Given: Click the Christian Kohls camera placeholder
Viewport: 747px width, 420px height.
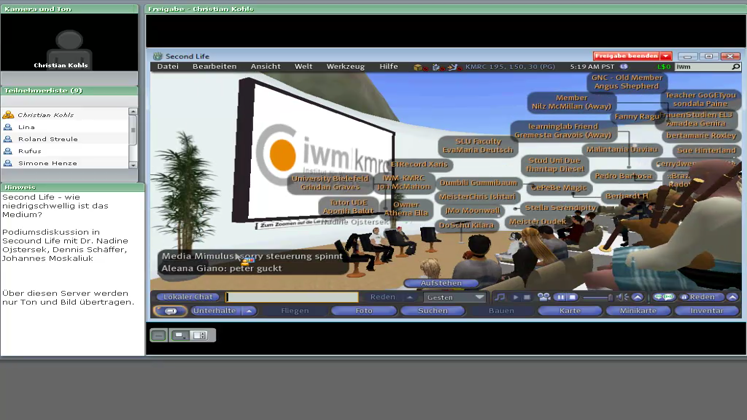Looking at the screenshot, I should [70, 43].
